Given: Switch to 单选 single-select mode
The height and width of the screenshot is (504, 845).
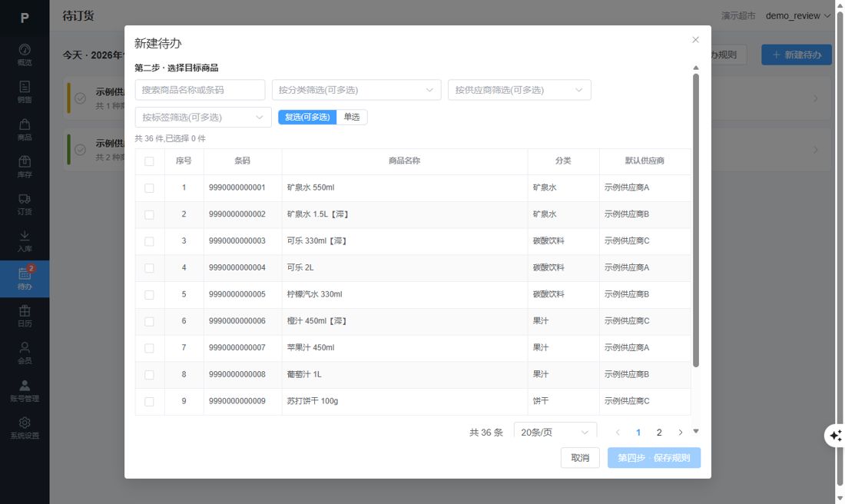Looking at the screenshot, I should coord(352,117).
